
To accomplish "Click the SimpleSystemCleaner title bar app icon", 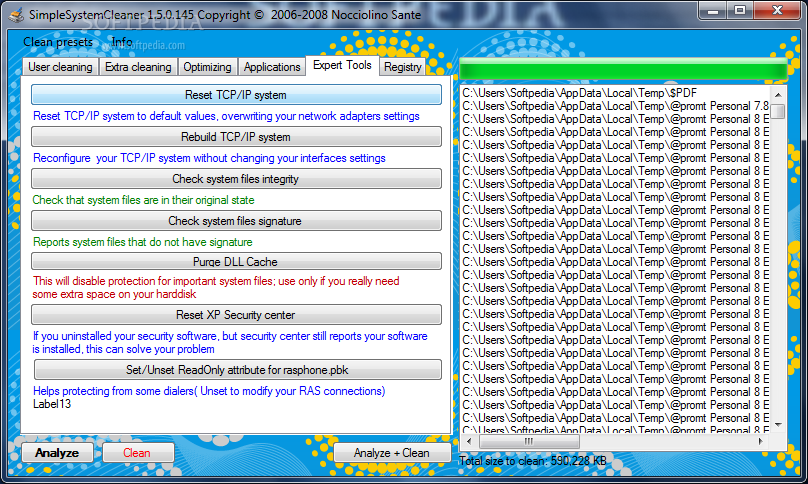I will pyautogui.click(x=17, y=14).
